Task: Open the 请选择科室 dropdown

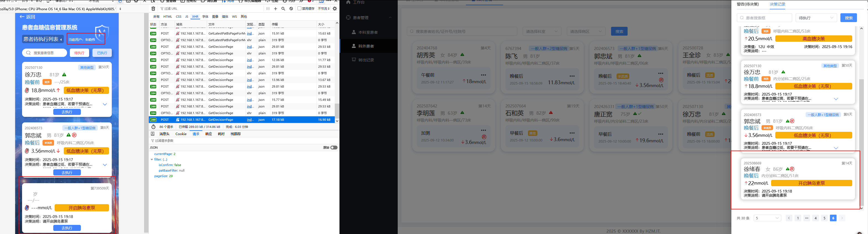Action: 542,31
